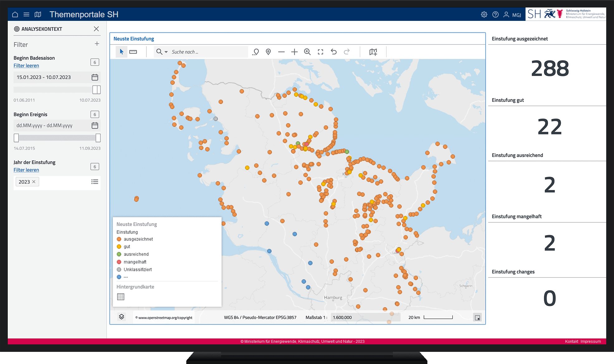The height and width of the screenshot is (364, 614).
Task: Open calendar picker for Beginn Badesaison
Action: (95, 77)
